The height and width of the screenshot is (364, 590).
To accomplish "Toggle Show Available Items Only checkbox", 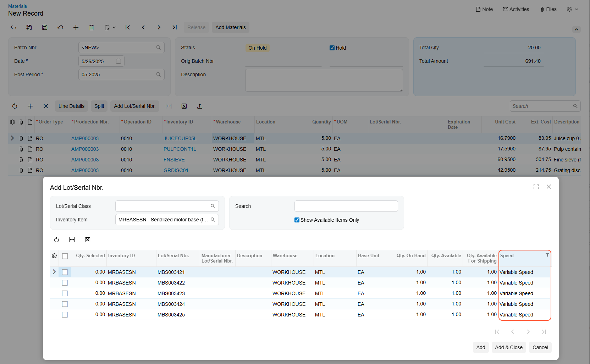I will tap(297, 220).
